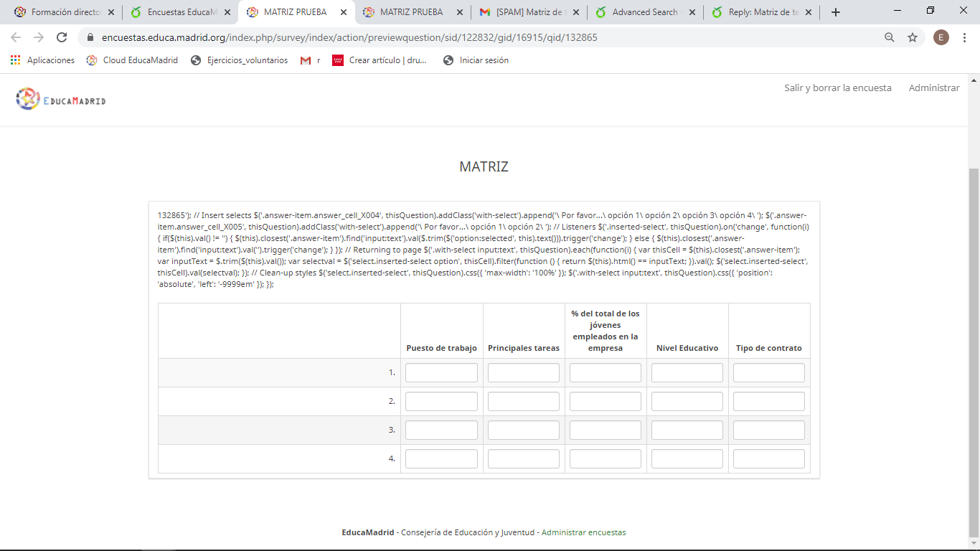Reload the current page

(62, 37)
